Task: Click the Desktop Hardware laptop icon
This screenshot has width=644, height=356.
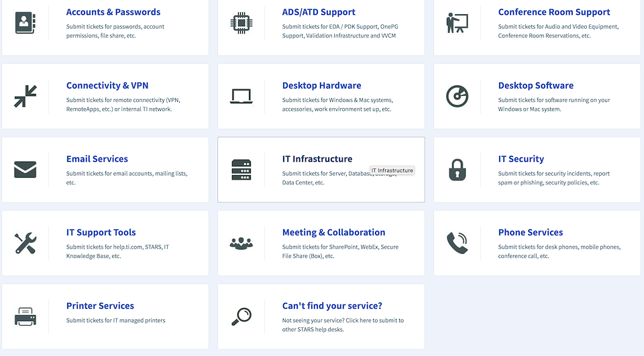Action: coord(241,97)
